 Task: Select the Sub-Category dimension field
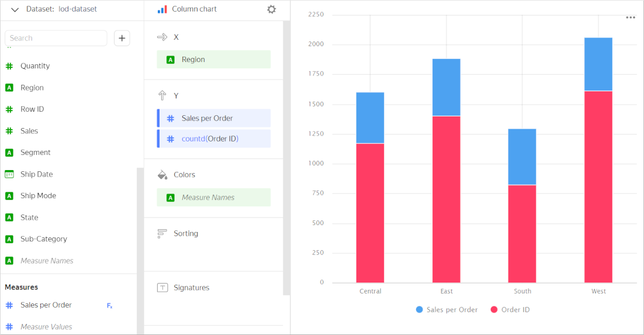(43, 239)
